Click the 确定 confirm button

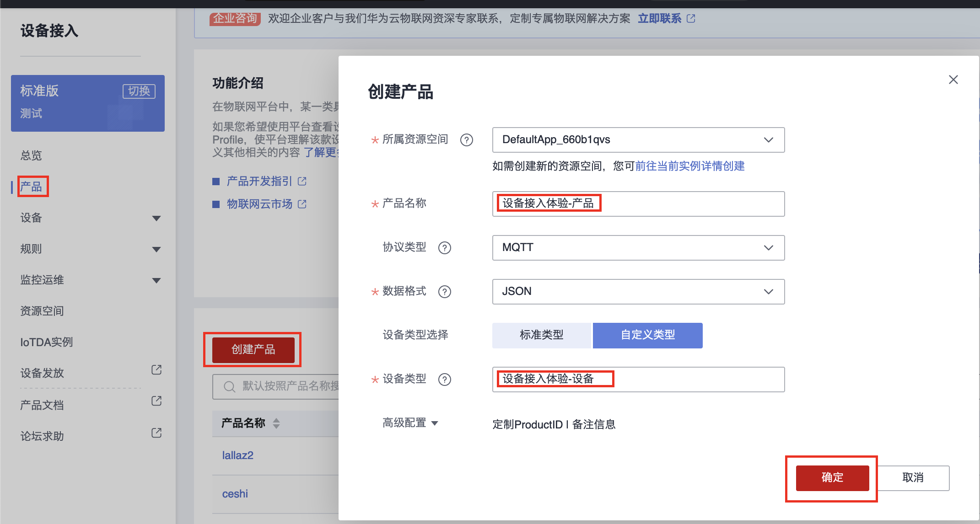point(832,478)
